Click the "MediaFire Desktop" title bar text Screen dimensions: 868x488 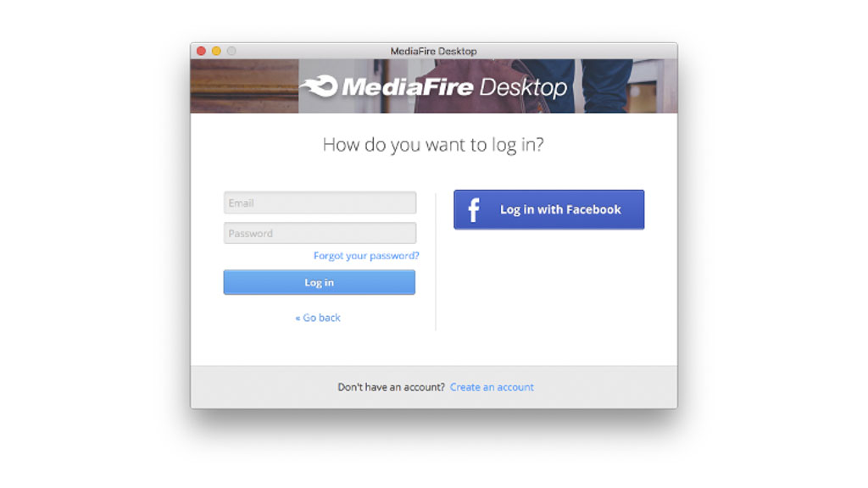pos(433,51)
